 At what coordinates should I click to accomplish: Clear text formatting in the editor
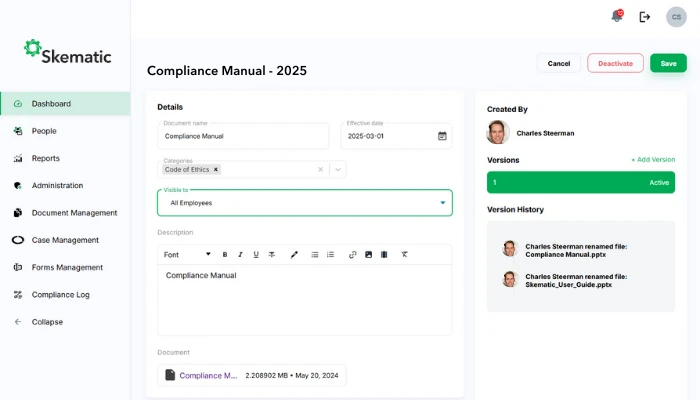pyautogui.click(x=404, y=254)
